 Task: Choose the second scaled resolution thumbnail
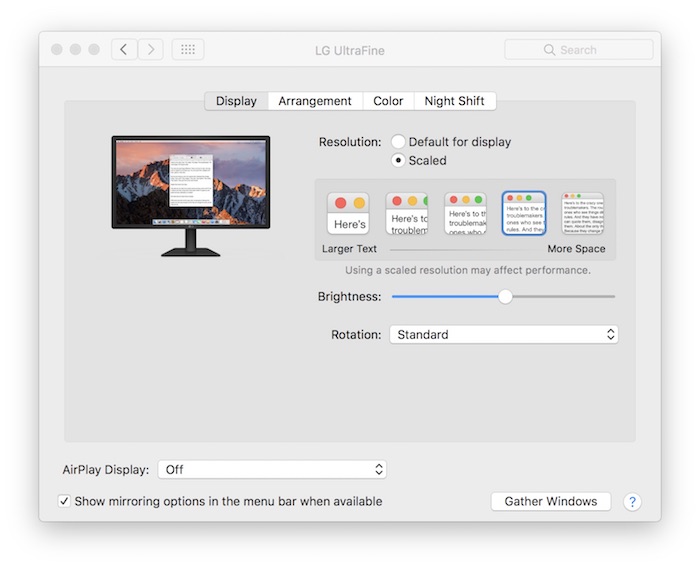[x=407, y=213]
